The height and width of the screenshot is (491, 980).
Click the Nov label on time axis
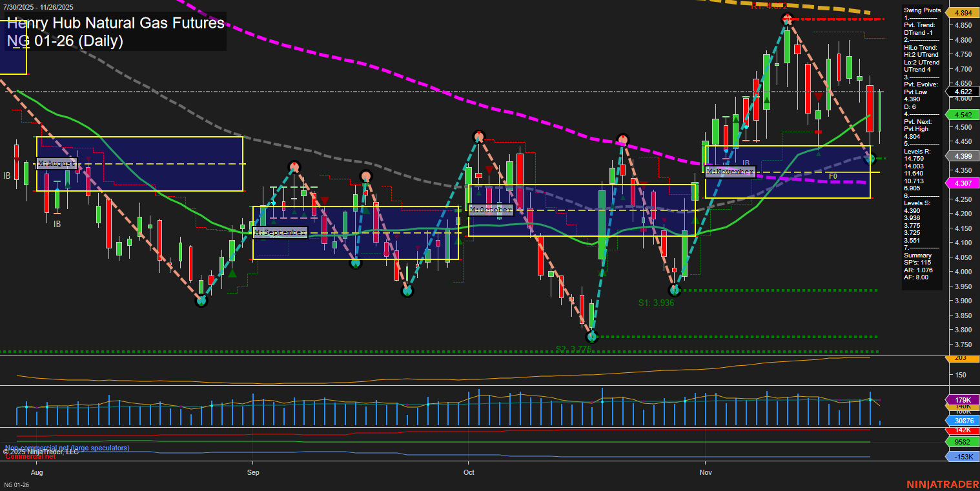pyautogui.click(x=706, y=472)
